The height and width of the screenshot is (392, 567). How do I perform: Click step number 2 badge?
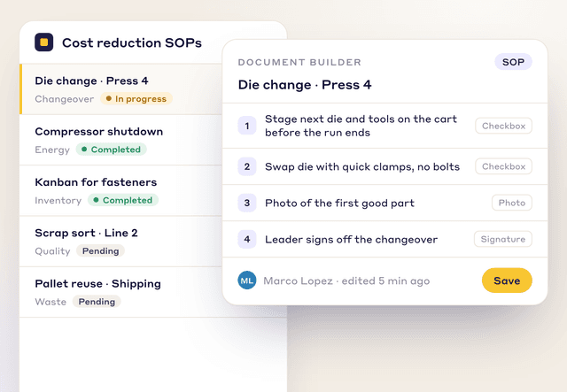pos(247,166)
